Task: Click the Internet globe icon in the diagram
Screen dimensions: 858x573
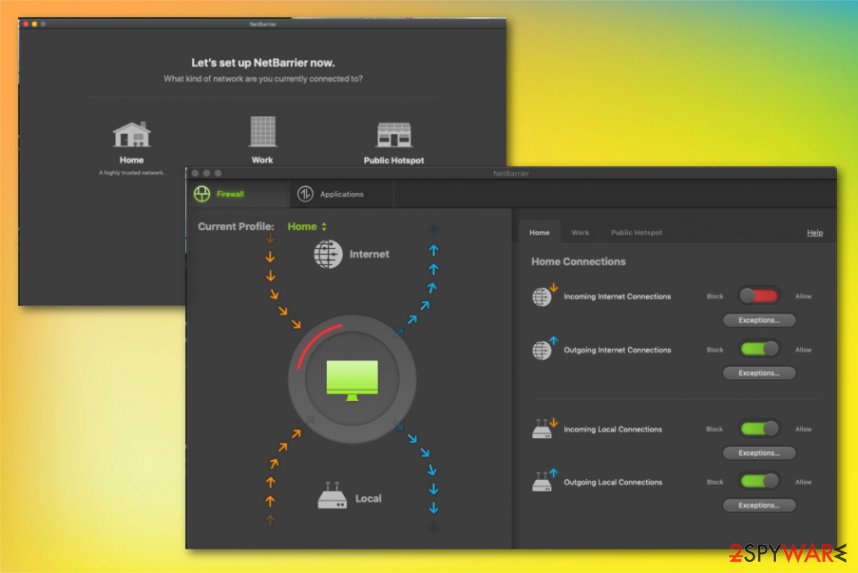Action: (x=328, y=254)
